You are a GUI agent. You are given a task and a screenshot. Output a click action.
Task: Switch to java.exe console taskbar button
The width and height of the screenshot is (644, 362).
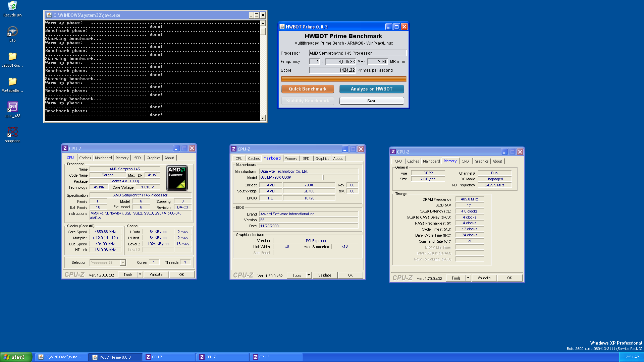[62, 357]
